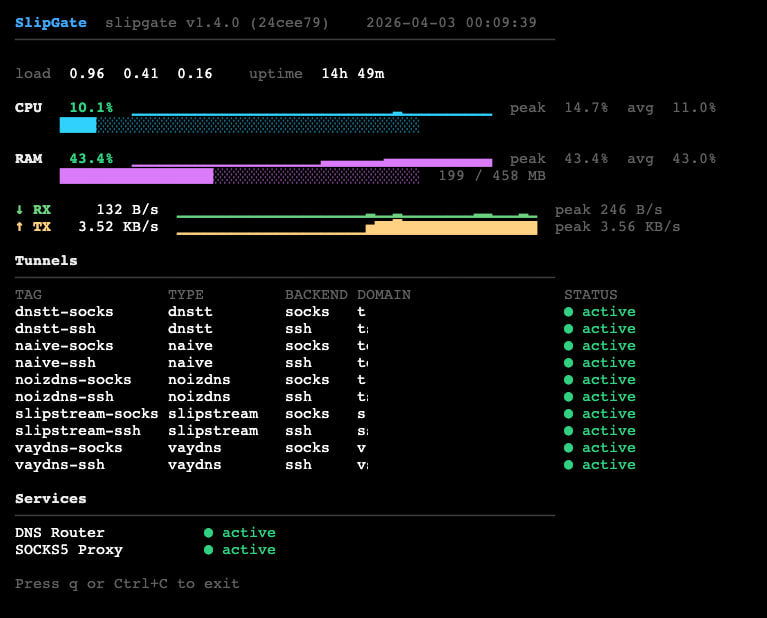
Task: Click the ssh backend cell in naive-ssh row
Action: [298, 363]
